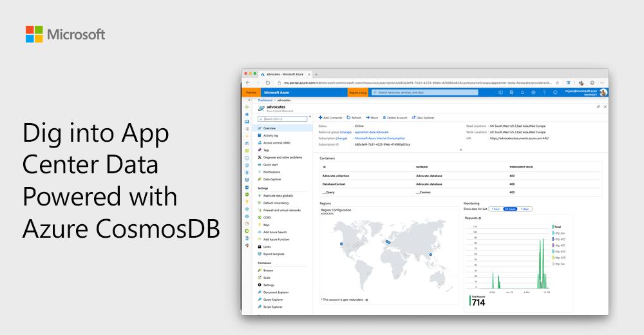Collapse the resource menu with the double chevron
644x335 pixels.
click(310, 117)
